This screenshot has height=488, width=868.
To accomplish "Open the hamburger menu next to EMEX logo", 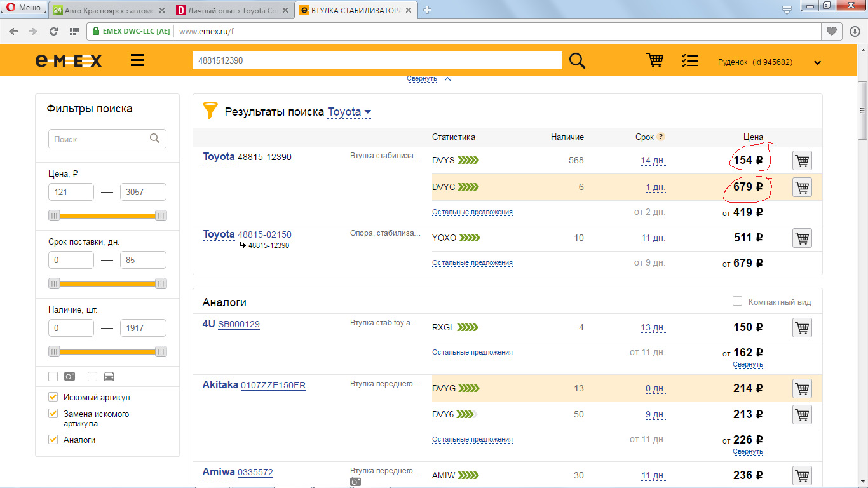I will click(137, 60).
